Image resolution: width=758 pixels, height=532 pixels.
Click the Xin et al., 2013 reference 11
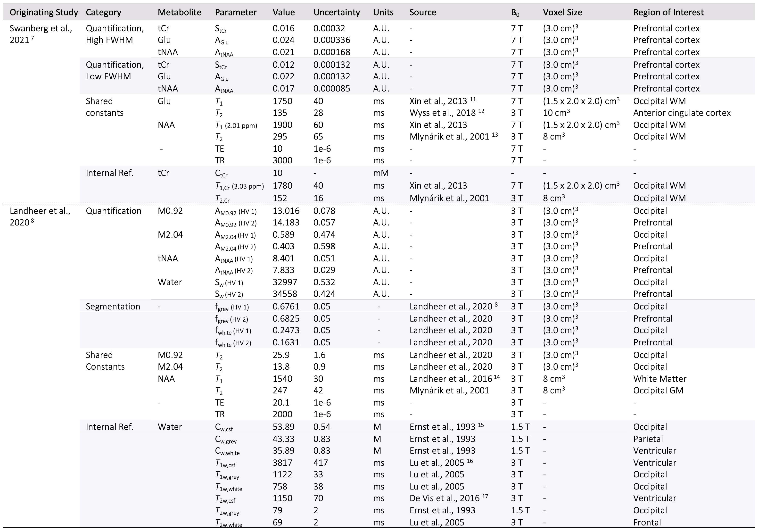pyautogui.click(x=442, y=101)
